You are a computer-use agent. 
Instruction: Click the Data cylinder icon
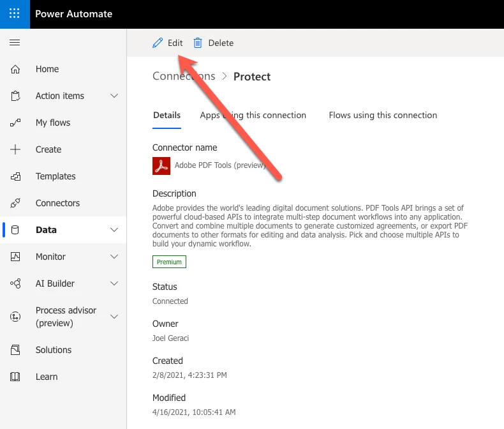point(15,230)
